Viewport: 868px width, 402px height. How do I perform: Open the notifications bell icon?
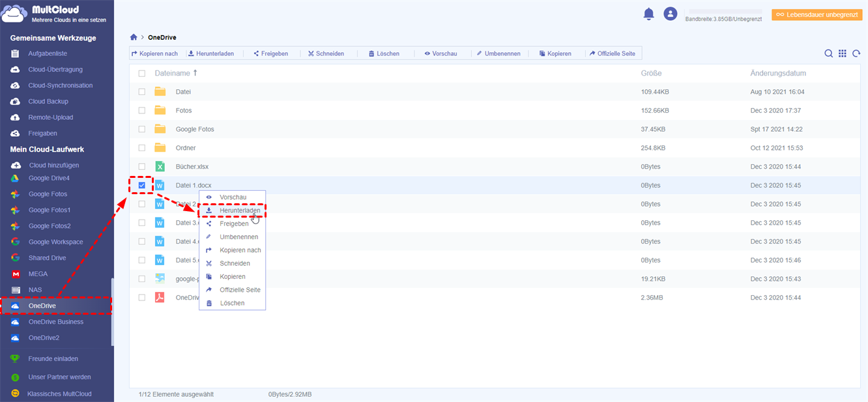point(648,14)
